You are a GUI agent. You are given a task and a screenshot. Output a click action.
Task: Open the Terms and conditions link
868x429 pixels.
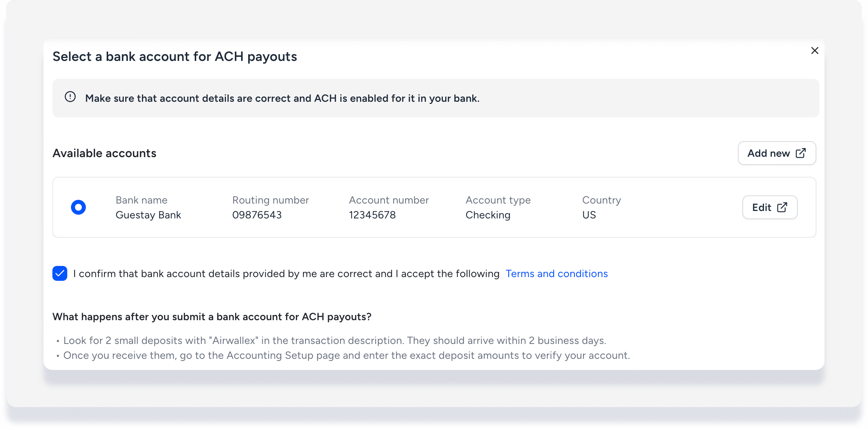tap(557, 274)
